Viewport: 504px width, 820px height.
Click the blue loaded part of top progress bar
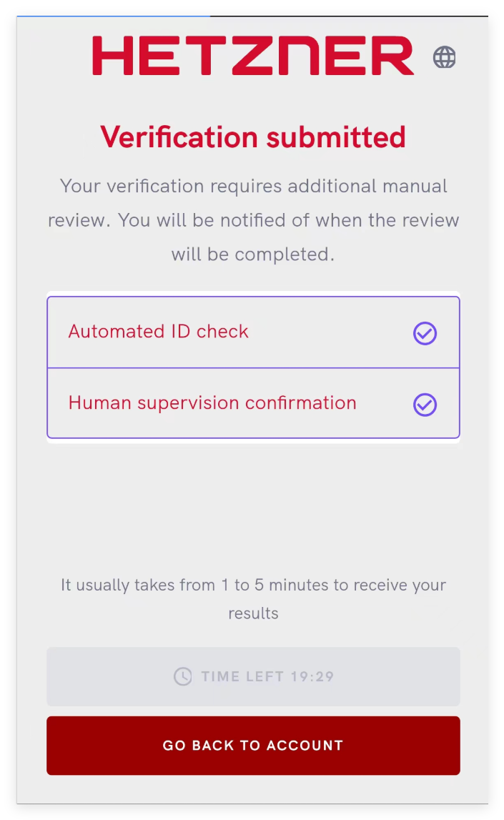point(113,16)
